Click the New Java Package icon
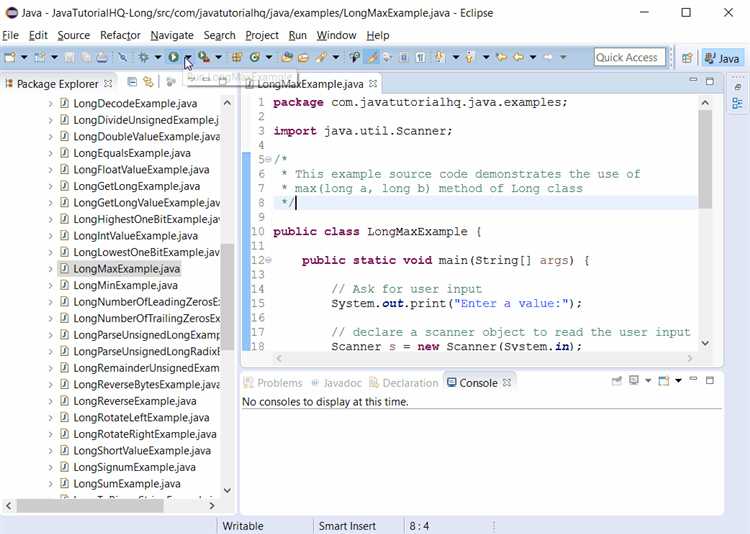The height and width of the screenshot is (534, 750). click(x=236, y=57)
